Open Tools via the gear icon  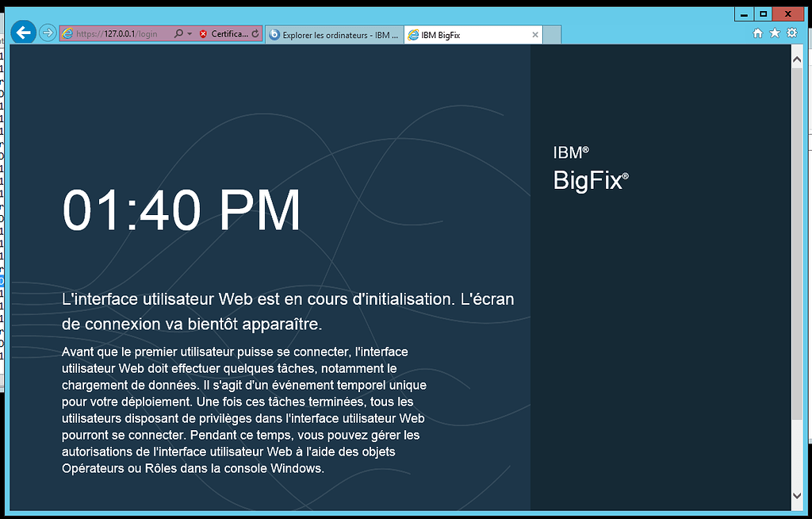(791, 33)
